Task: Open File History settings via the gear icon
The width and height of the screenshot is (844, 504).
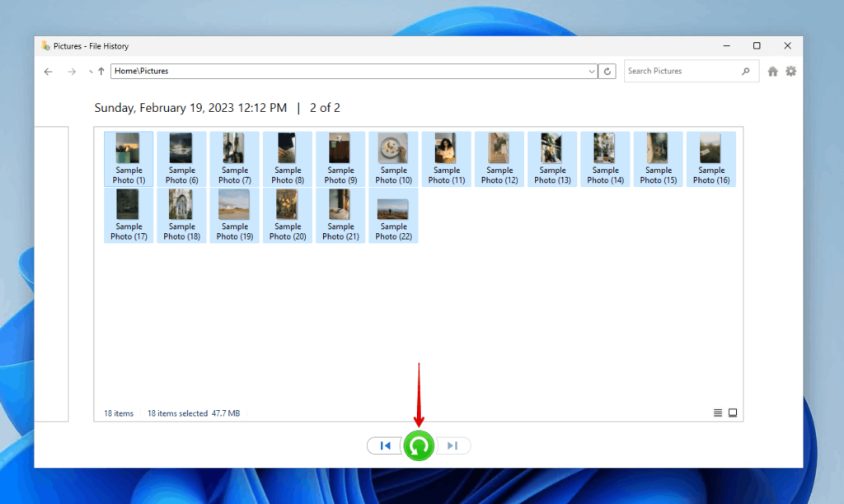Action: click(790, 71)
